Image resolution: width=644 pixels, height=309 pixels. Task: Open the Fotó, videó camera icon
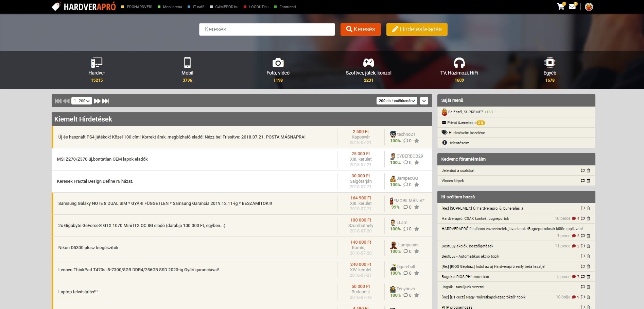278,63
